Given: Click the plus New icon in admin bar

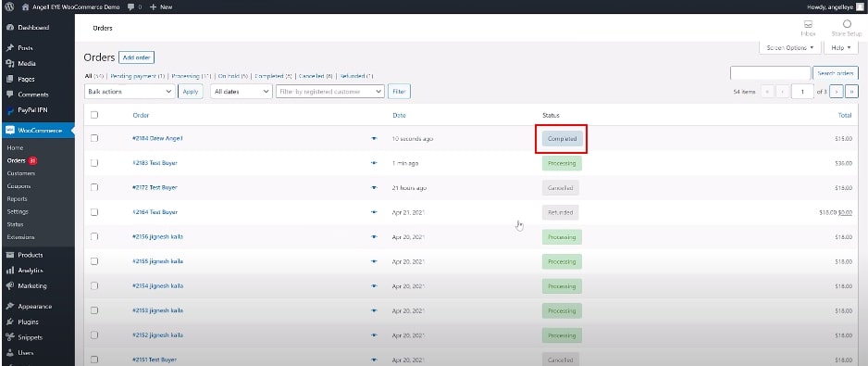Looking at the screenshot, I should click(154, 7).
